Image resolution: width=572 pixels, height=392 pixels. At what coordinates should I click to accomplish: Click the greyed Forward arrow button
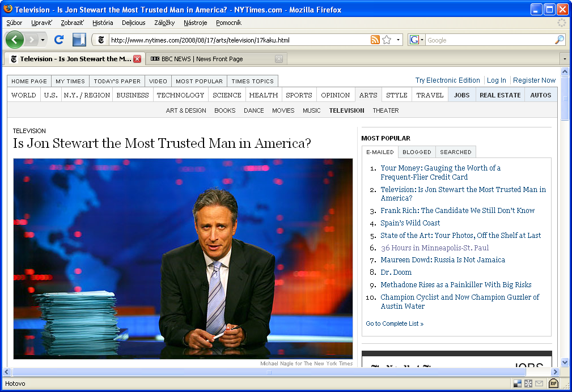tap(32, 40)
